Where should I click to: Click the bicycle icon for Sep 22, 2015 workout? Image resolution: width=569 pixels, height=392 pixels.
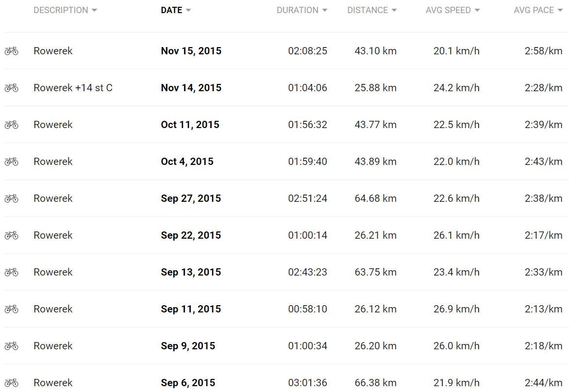[x=11, y=235]
